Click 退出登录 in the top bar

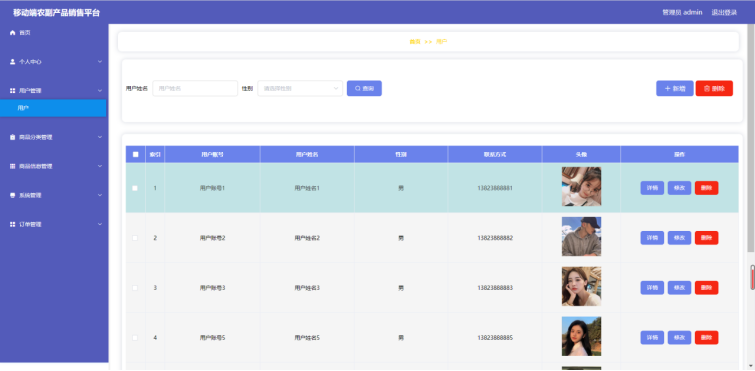click(x=724, y=13)
